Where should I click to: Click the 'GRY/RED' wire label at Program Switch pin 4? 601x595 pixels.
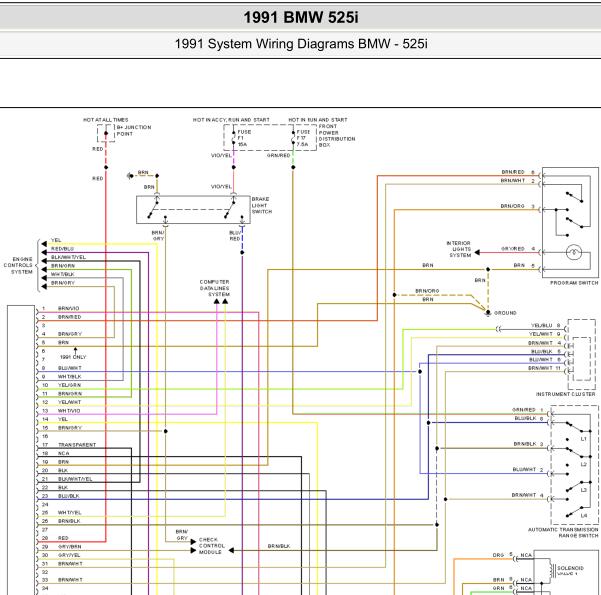(513, 249)
